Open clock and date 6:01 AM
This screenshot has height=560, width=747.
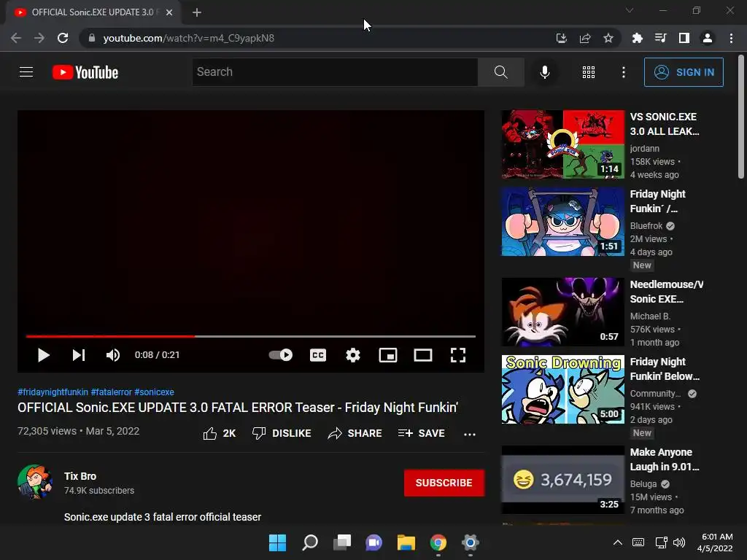coord(715,542)
